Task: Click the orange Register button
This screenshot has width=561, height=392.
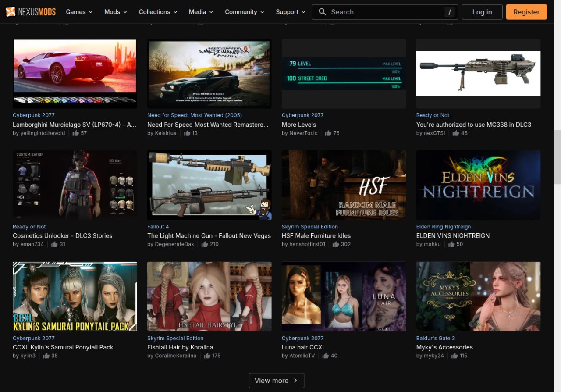Action: click(526, 12)
